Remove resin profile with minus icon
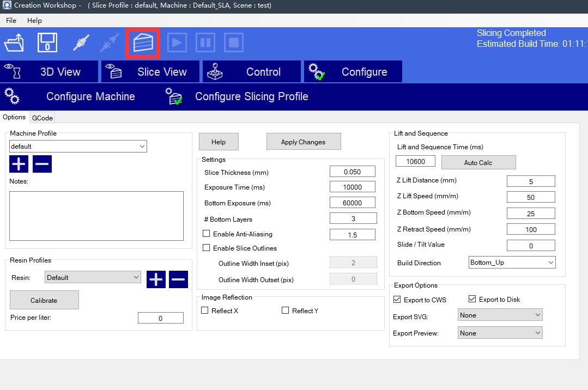This screenshot has height=390, width=588. coord(178,279)
